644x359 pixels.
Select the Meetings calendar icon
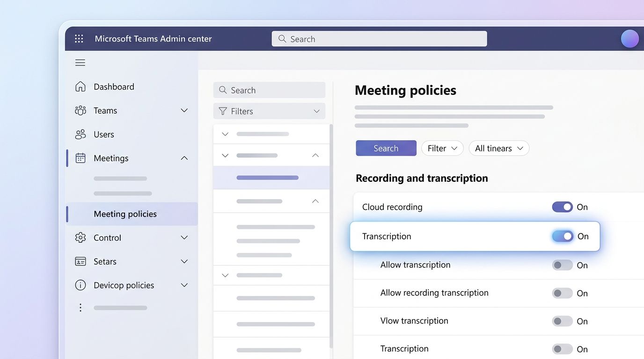(x=80, y=158)
